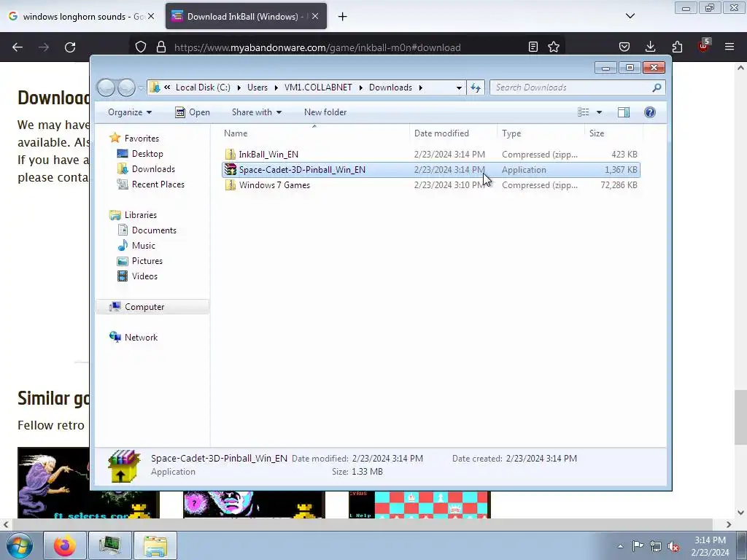Open the Firefox downloads arrow icon
The height and width of the screenshot is (560, 747).
650,47
